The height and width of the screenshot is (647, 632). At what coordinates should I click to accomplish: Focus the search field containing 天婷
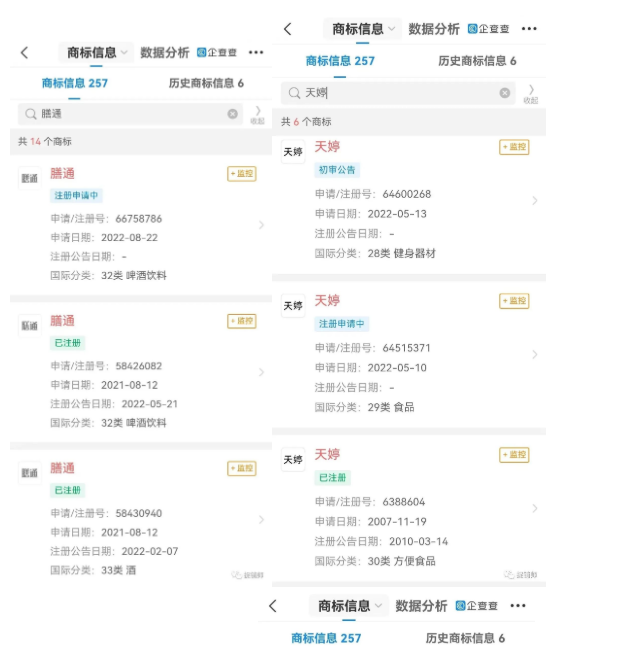coord(400,93)
